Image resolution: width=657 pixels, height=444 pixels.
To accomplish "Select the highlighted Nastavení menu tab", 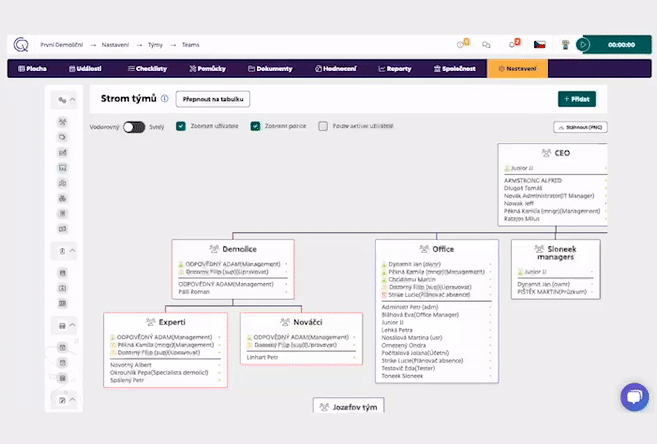I will (x=517, y=69).
